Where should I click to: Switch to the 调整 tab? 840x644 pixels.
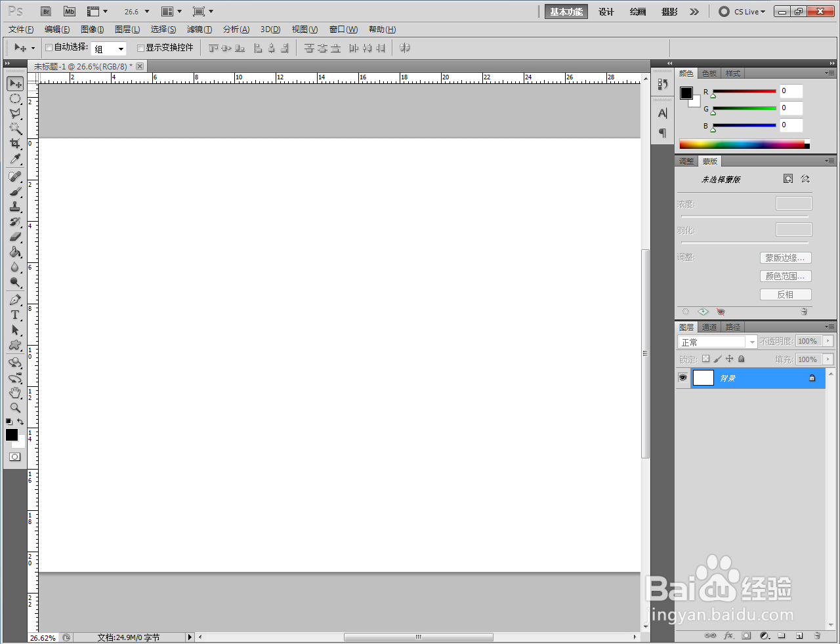coord(686,161)
